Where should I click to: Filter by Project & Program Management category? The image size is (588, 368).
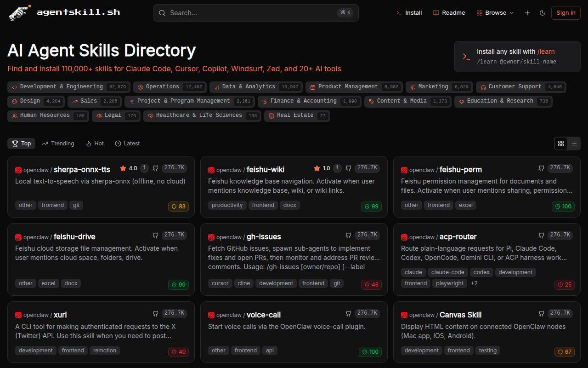190,101
